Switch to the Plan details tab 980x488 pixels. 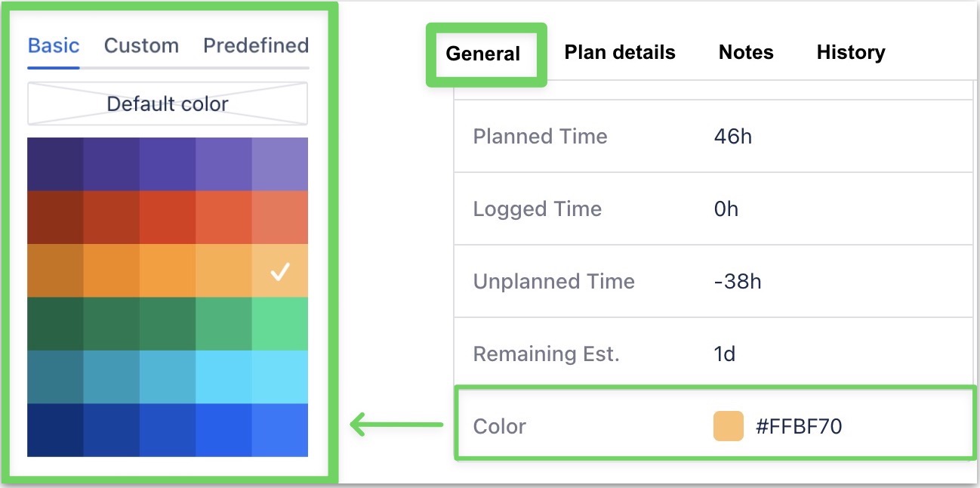pos(619,52)
